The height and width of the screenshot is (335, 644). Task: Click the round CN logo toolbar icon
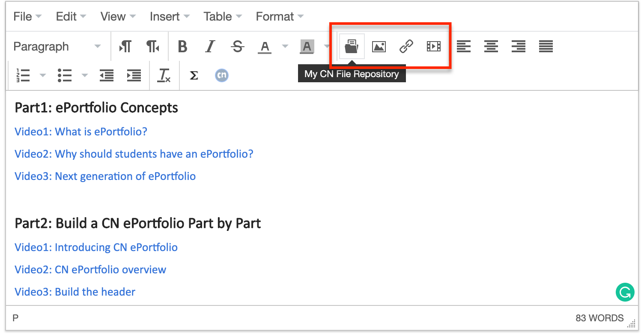pyautogui.click(x=221, y=75)
